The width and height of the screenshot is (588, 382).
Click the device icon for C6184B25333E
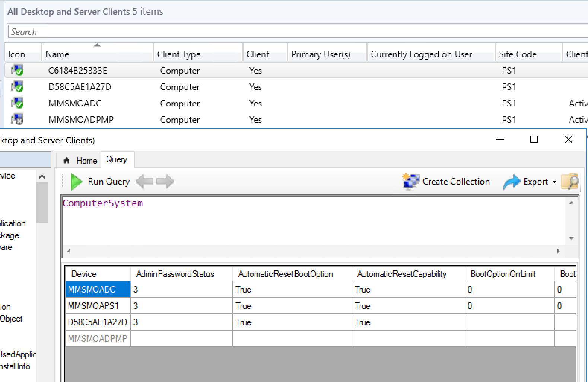(17, 70)
